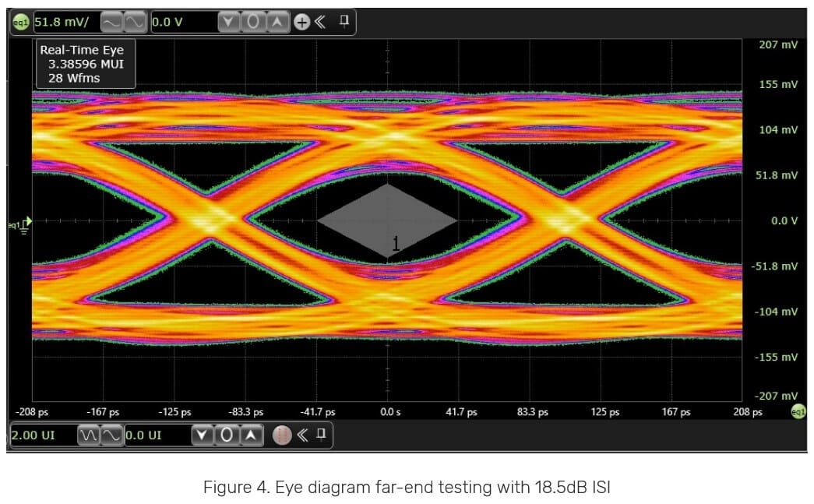Collapse the vertical toolbar with double chevron

320,22
